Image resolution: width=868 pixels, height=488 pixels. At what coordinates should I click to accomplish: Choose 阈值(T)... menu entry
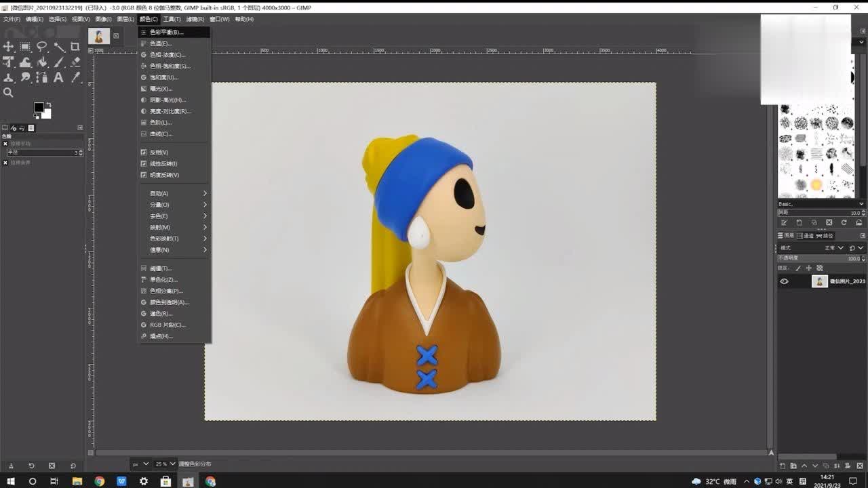[x=174, y=268]
